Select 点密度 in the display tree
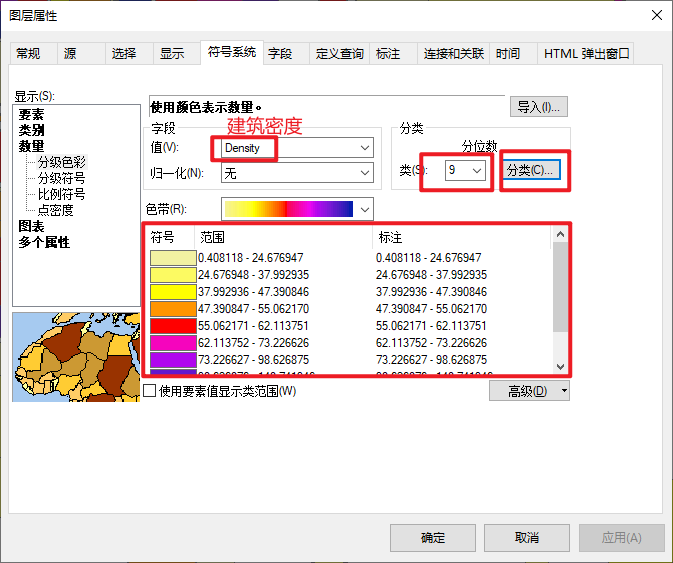This screenshot has width=673, height=563. point(55,210)
